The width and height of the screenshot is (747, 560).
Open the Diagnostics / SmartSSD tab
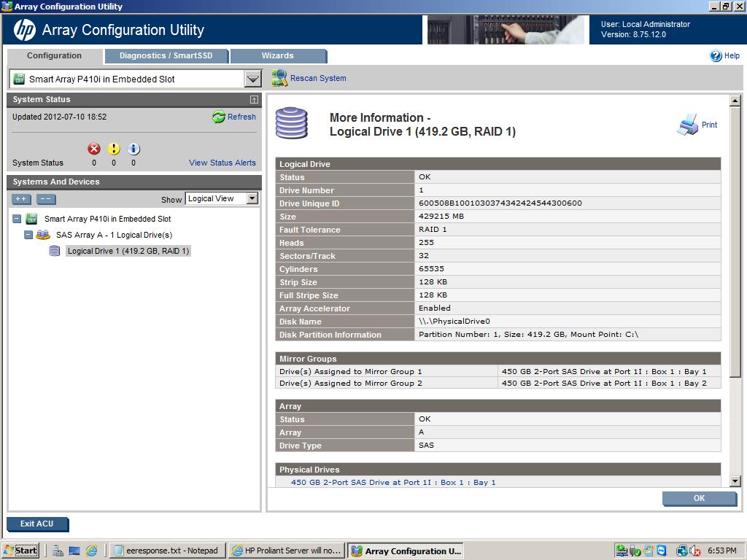166,55
